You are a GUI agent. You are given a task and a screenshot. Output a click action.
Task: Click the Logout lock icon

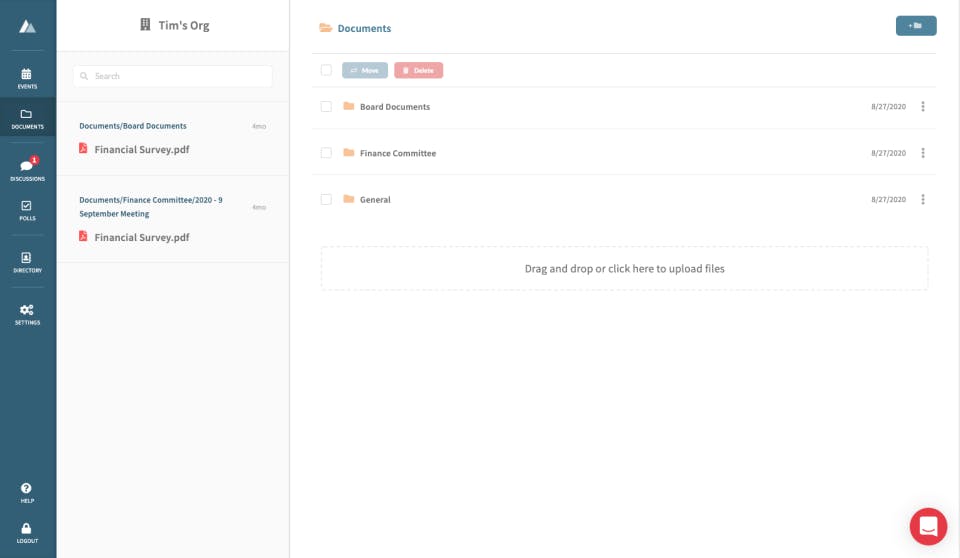[27, 529]
